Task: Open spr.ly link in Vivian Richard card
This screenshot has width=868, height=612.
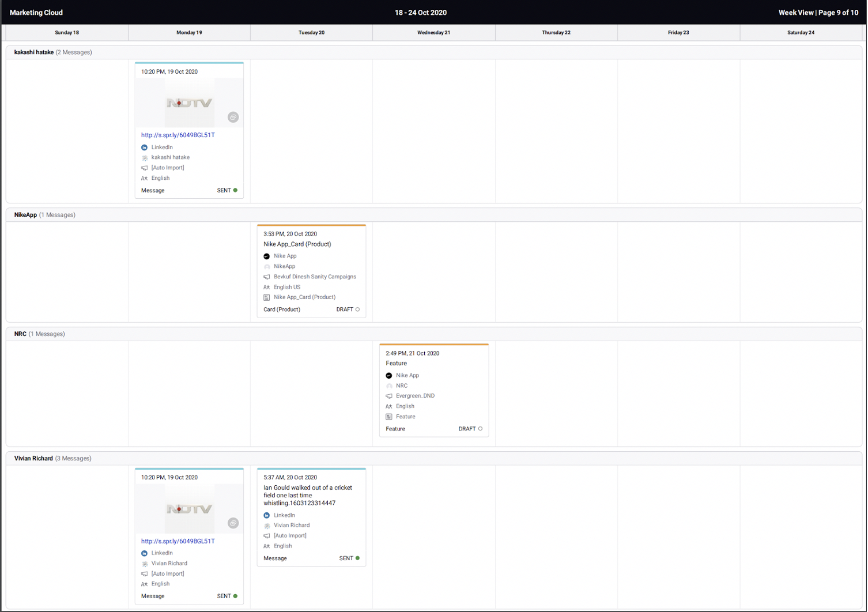Action: [x=178, y=541]
